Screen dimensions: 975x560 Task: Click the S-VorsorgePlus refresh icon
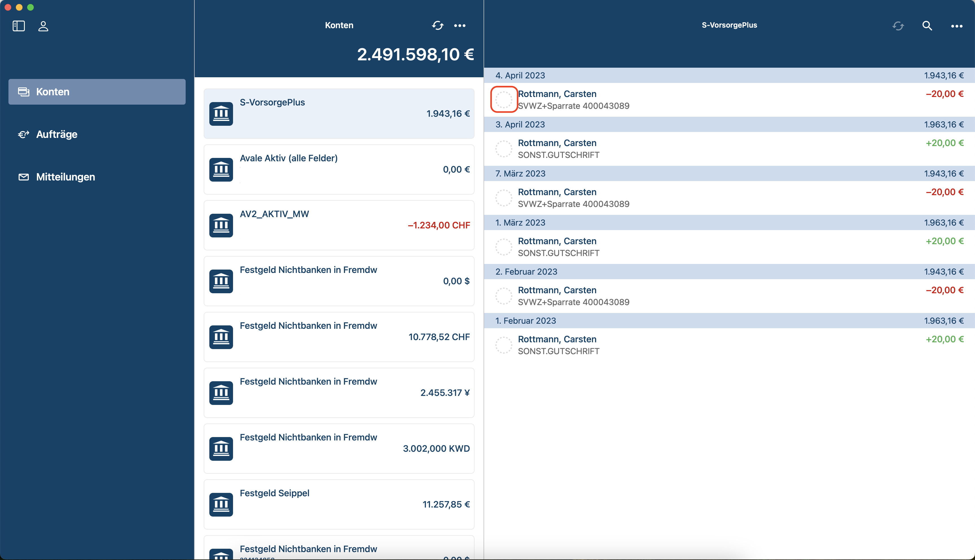tap(898, 26)
